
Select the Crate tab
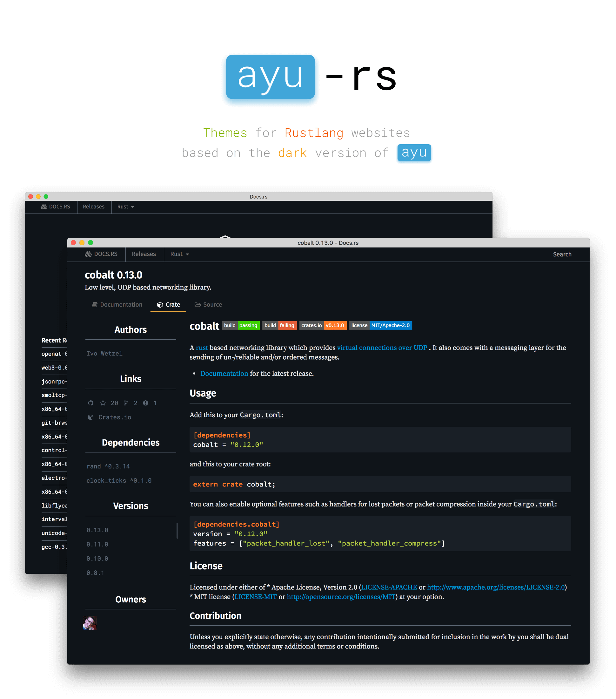(168, 304)
